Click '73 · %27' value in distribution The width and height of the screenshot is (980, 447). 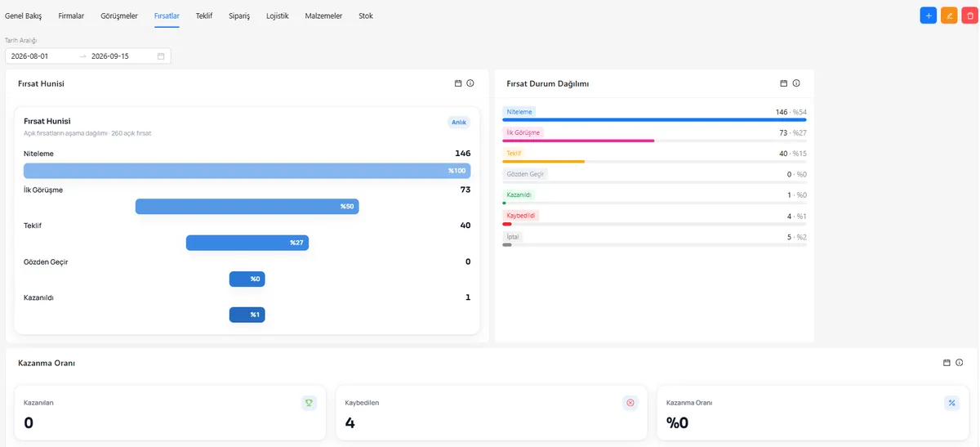pyautogui.click(x=793, y=132)
